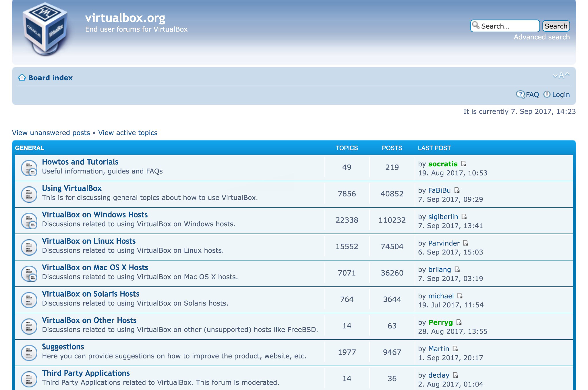Click the Howtos and Tutorials forum icon
This screenshot has height=390, width=588.
click(29, 168)
